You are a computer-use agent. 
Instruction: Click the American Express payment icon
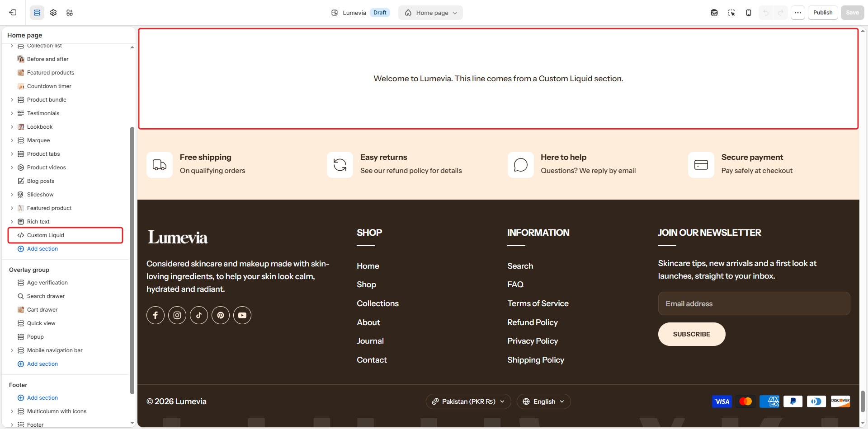click(x=769, y=401)
